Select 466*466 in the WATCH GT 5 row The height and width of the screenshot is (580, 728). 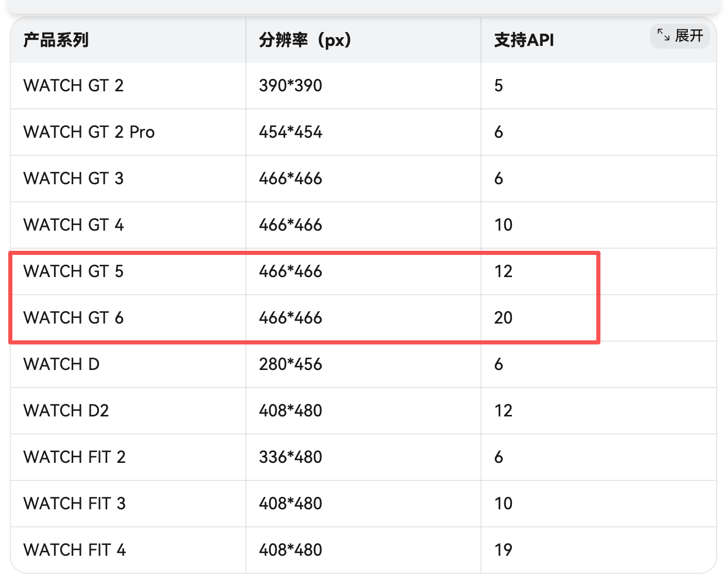(x=291, y=271)
